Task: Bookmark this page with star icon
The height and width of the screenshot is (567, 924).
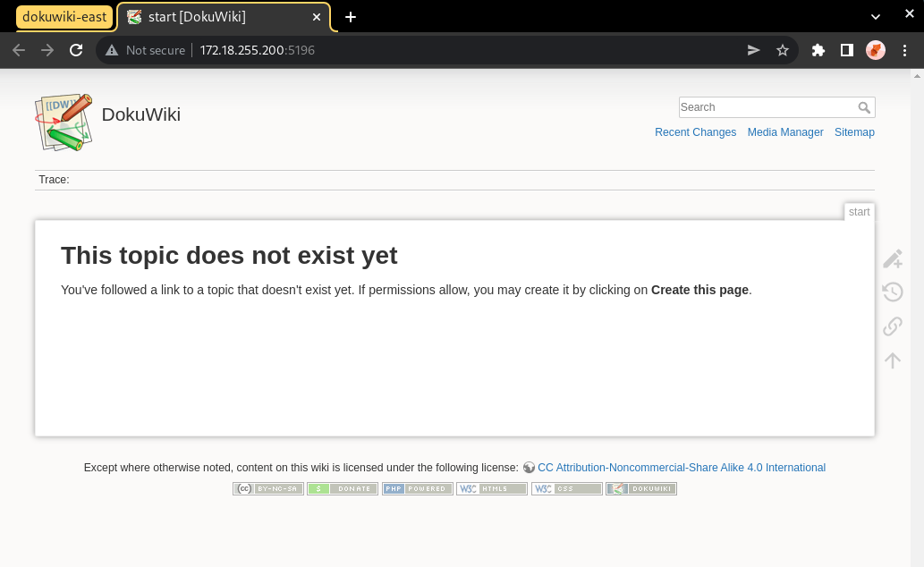Action: coord(783,50)
